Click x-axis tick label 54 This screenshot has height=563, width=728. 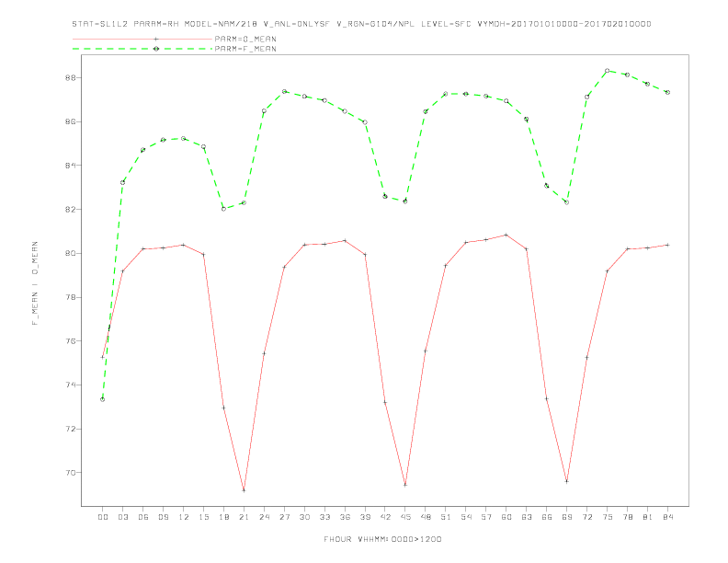pos(466,517)
